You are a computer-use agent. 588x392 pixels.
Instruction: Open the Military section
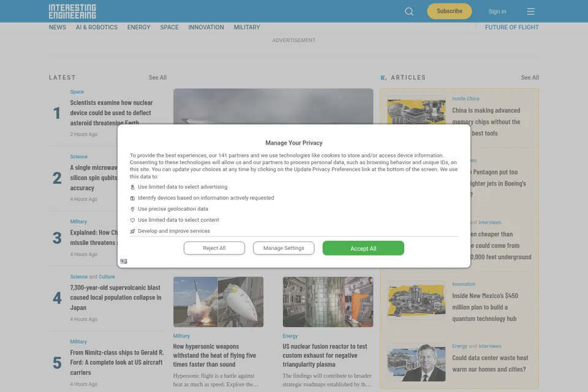(x=247, y=28)
